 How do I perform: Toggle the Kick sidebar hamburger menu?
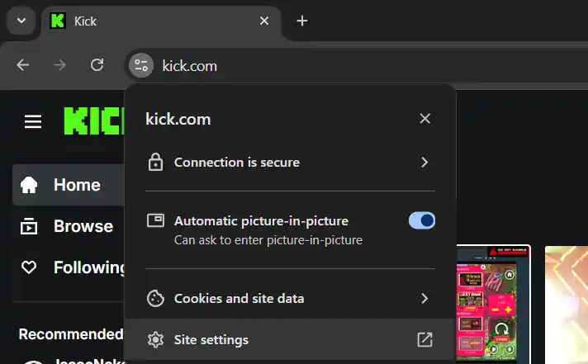click(33, 121)
